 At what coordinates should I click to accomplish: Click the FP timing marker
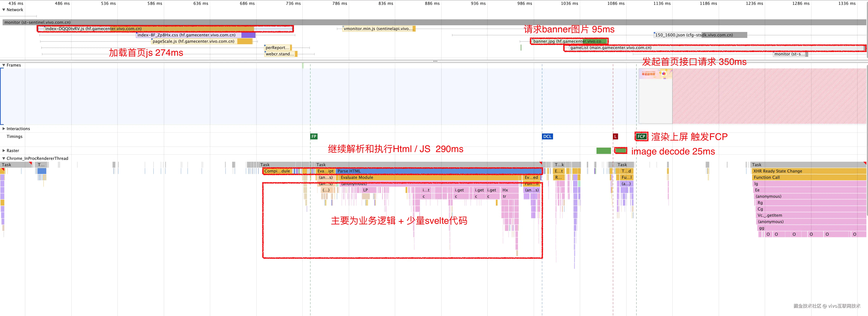313,136
